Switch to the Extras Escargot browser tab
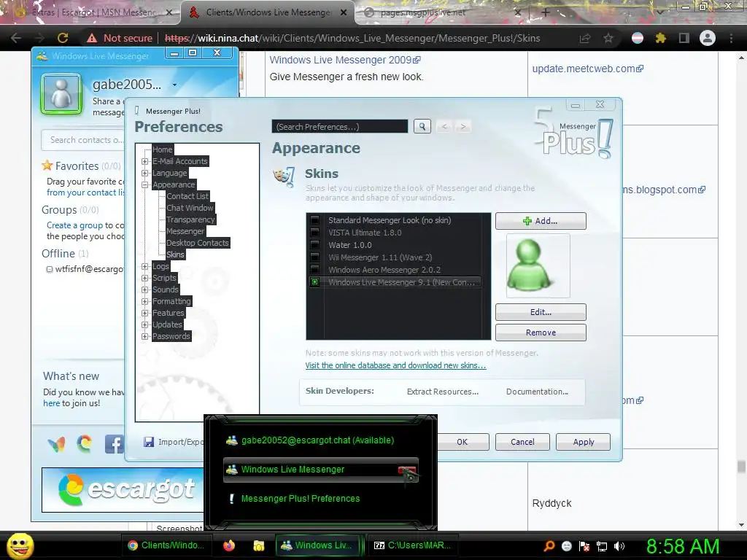The image size is (747, 560). click(90, 12)
